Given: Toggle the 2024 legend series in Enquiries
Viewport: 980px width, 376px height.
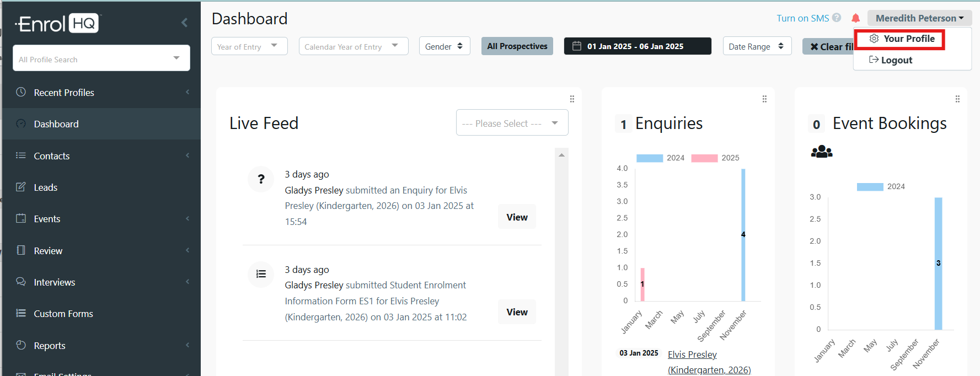Looking at the screenshot, I should 650,158.
